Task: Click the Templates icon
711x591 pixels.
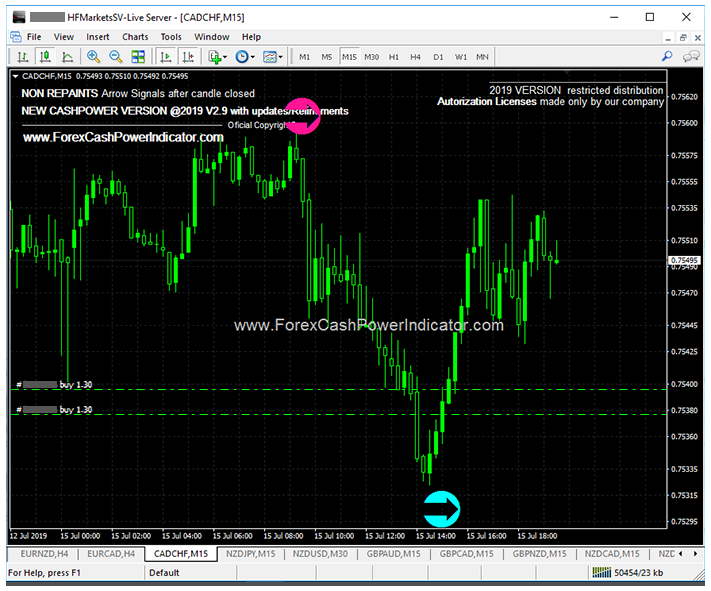Action: click(x=270, y=57)
